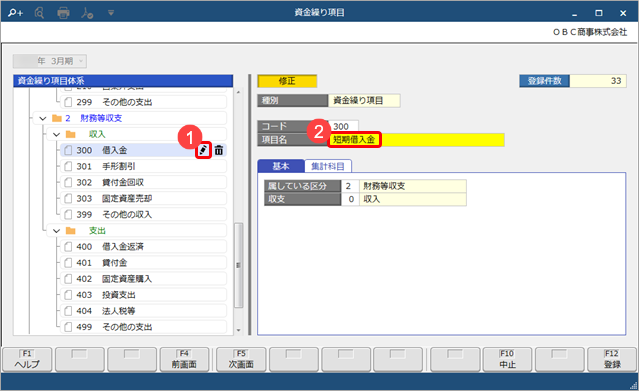Click the 修正 mode indicator

pyautogui.click(x=287, y=81)
